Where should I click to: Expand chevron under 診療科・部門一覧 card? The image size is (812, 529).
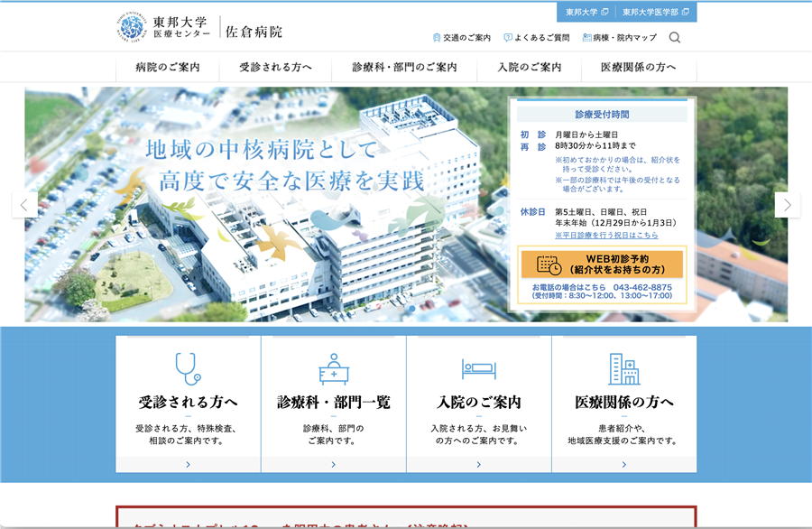coord(334,465)
